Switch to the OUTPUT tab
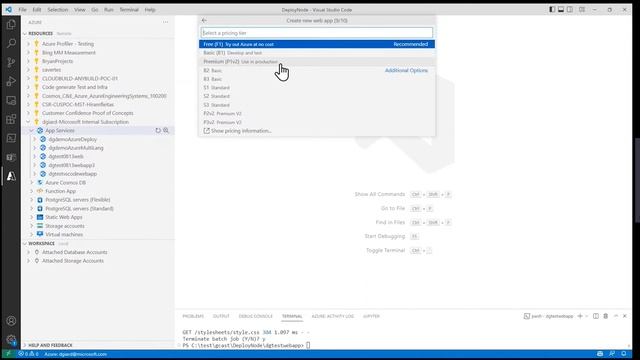Screen dimensions: 640x360 221,316
